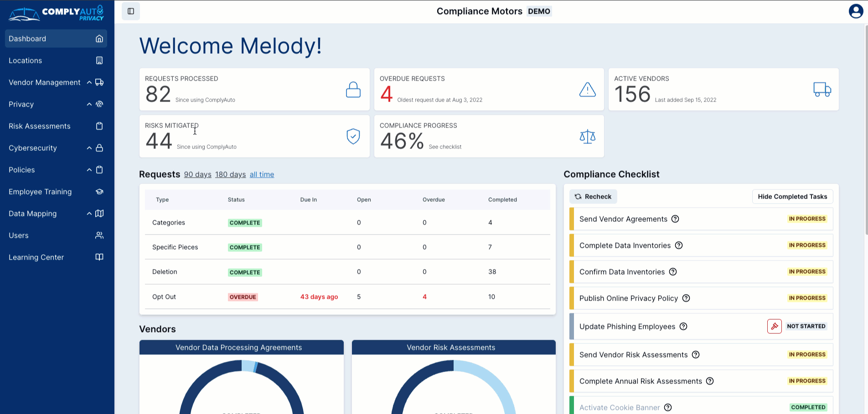
Task: Click the ComplyAuto Privacy logo
Action: pyautogui.click(x=56, y=13)
